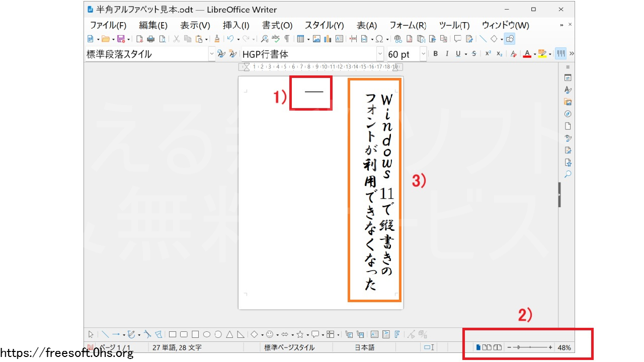Click the Insert Text Box drawing icon
The width and height of the screenshot is (644, 362).
(374, 334)
